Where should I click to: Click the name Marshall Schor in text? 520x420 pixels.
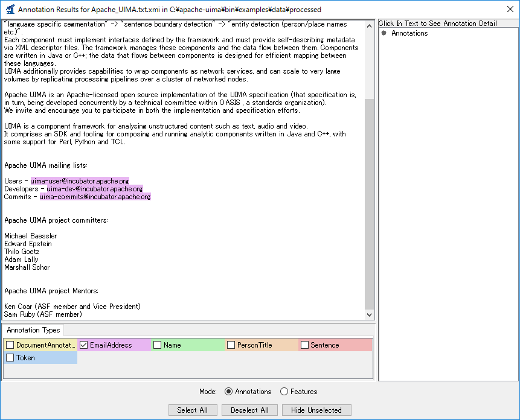(27, 267)
